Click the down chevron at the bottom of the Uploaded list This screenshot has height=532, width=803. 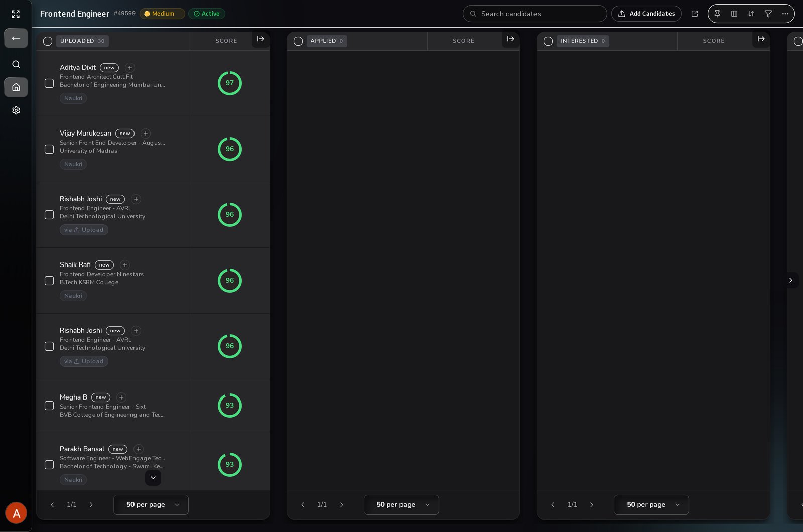pyautogui.click(x=153, y=478)
